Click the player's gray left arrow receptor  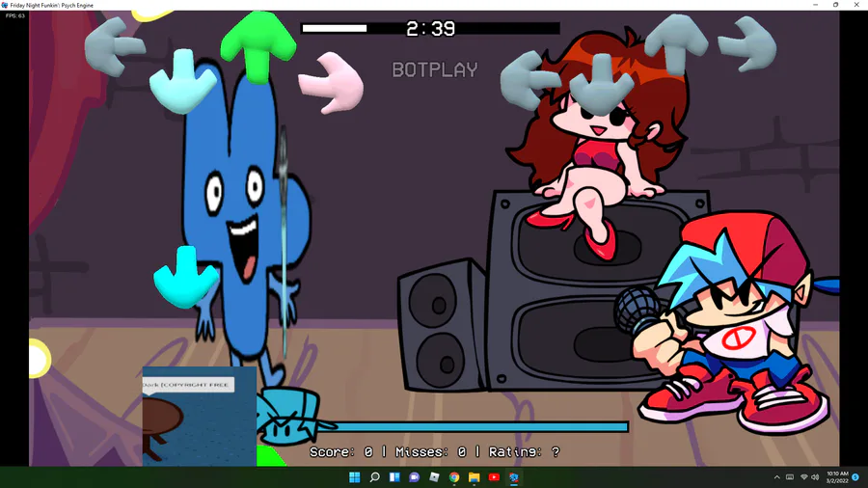(x=530, y=80)
